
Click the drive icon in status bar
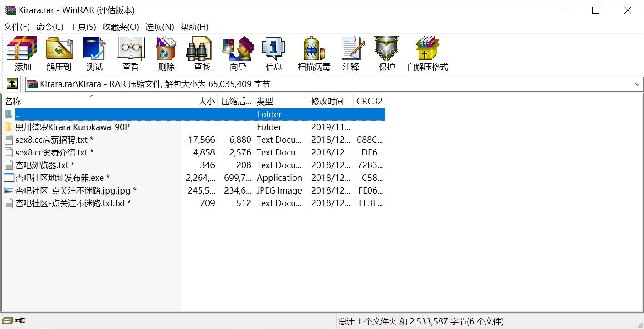tap(7, 321)
